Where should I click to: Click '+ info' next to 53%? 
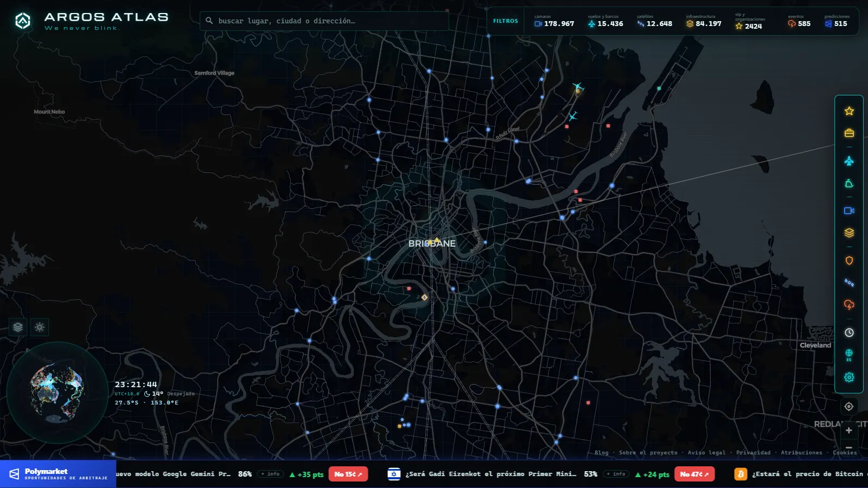click(x=616, y=474)
